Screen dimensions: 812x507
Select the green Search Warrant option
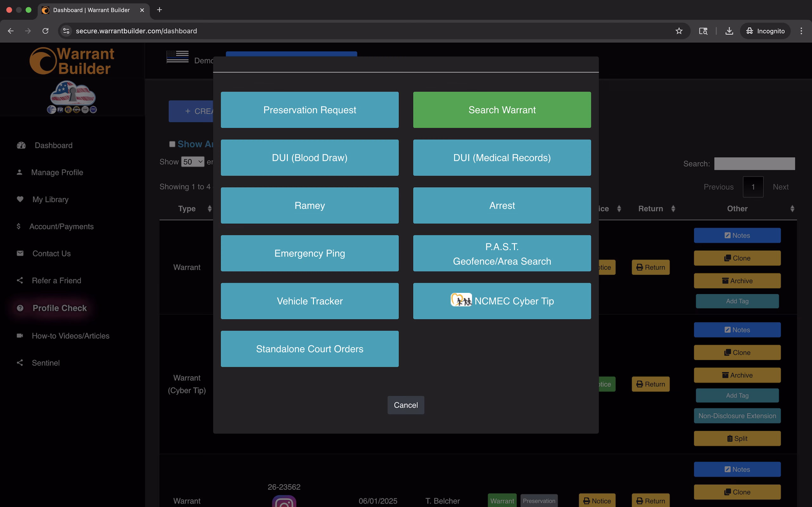[501, 110]
